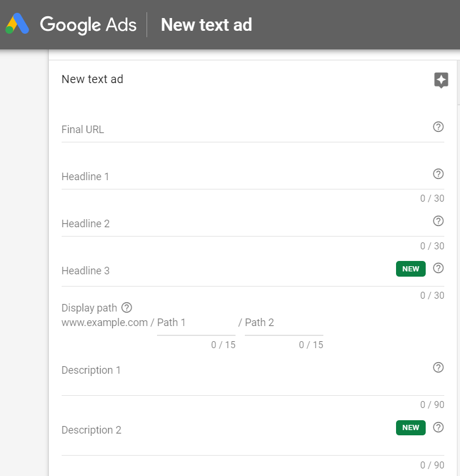Image resolution: width=460 pixels, height=476 pixels.
Task: Open help icon next to Headline 1
Action: tap(438, 174)
